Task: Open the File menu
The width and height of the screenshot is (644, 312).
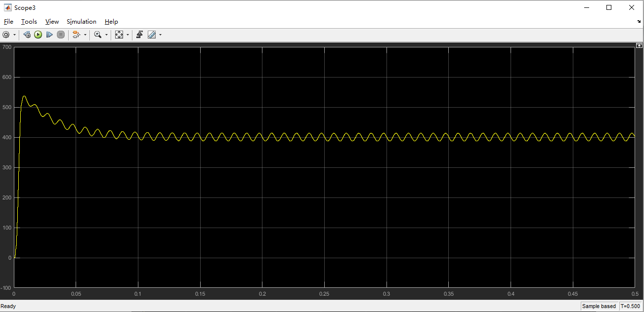Action: coord(8,22)
